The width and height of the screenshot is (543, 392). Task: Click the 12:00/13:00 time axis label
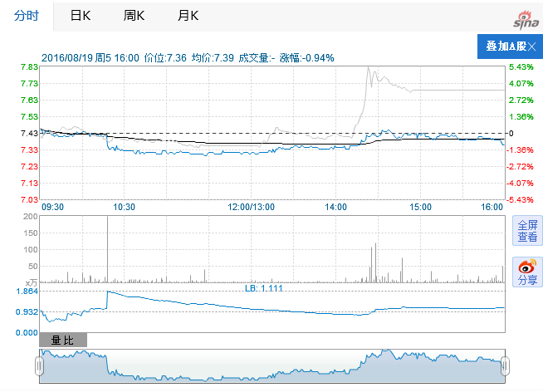pos(251,207)
